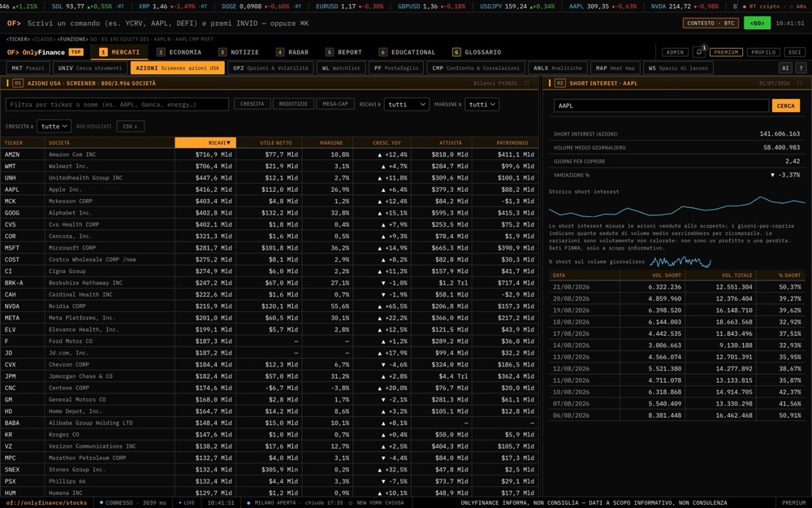Open the AI assistant button
The image size is (812, 508).
[x=785, y=68]
